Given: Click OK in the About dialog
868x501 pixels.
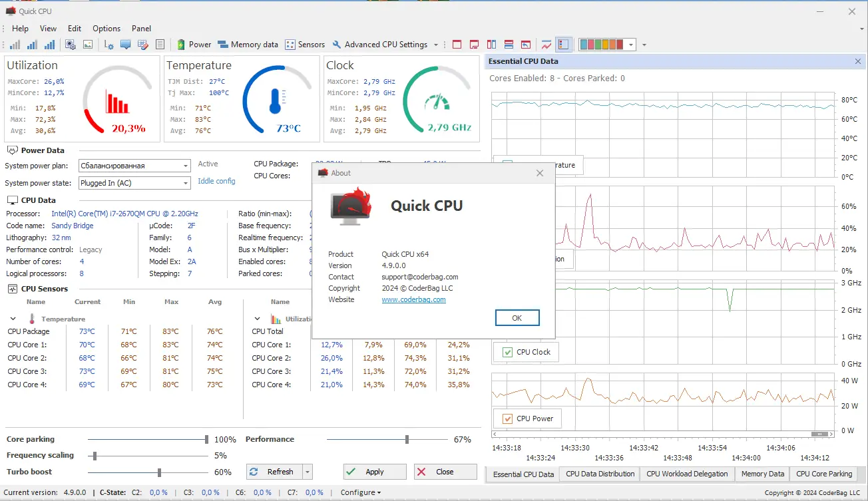Looking at the screenshot, I should pos(517,318).
